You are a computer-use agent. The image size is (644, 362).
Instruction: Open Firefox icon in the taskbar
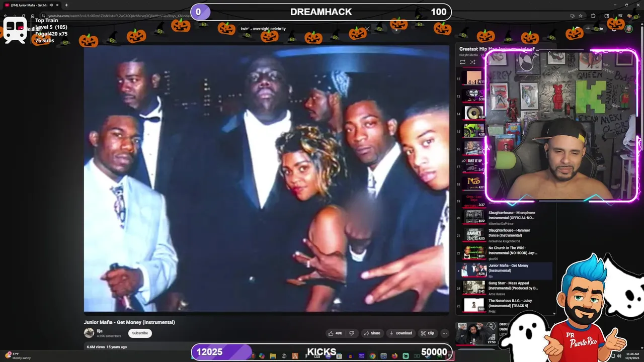pyautogui.click(x=394, y=356)
